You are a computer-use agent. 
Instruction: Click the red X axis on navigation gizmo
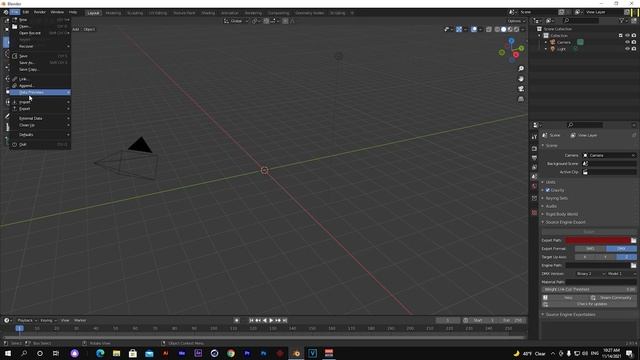[516, 55]
